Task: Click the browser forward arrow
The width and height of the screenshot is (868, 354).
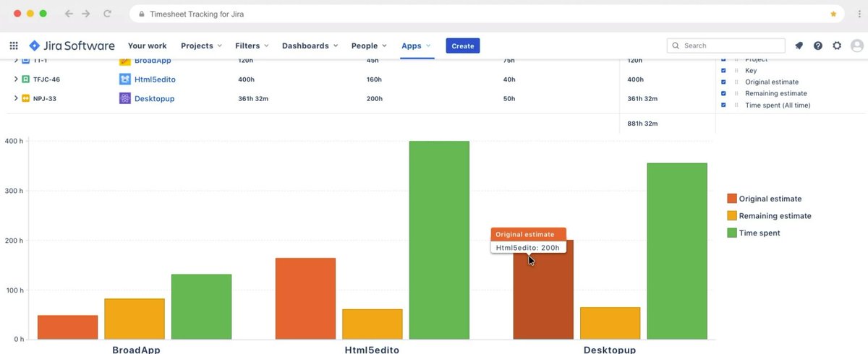Action: pos(86,14)
